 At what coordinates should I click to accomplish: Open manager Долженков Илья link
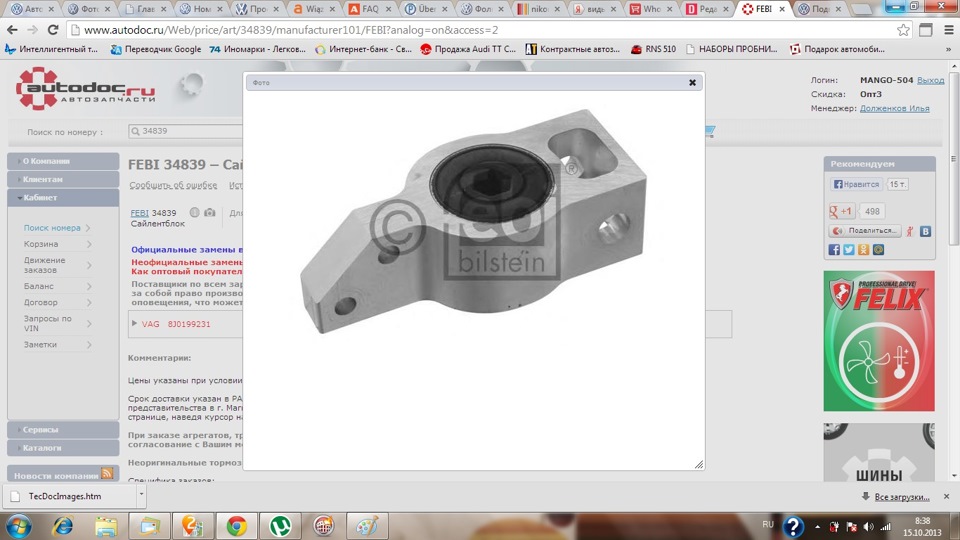point(894,108)
